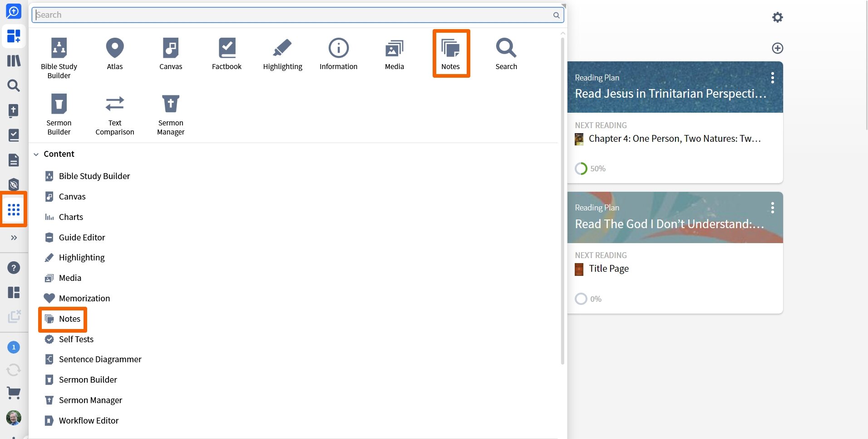The image size is (868, 439).
Task: Open the Highlighting tool tile
Action: (282, 54)
